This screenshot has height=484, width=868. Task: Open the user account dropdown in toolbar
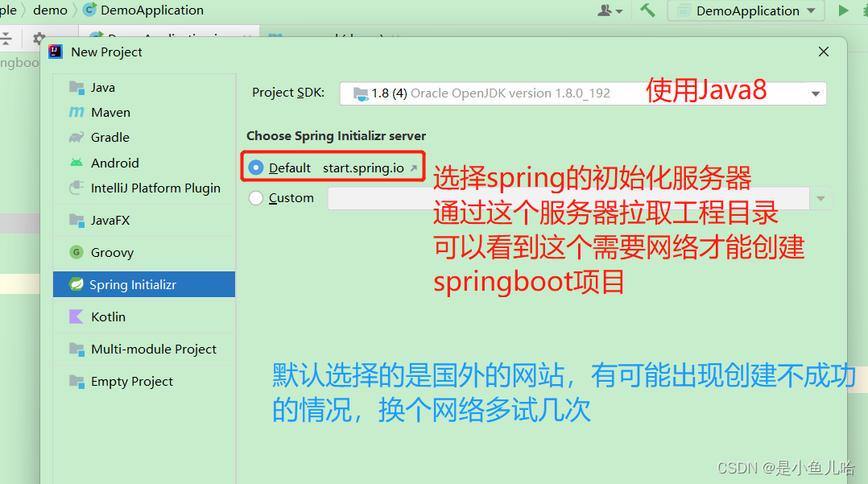click(x=610, y=10)
